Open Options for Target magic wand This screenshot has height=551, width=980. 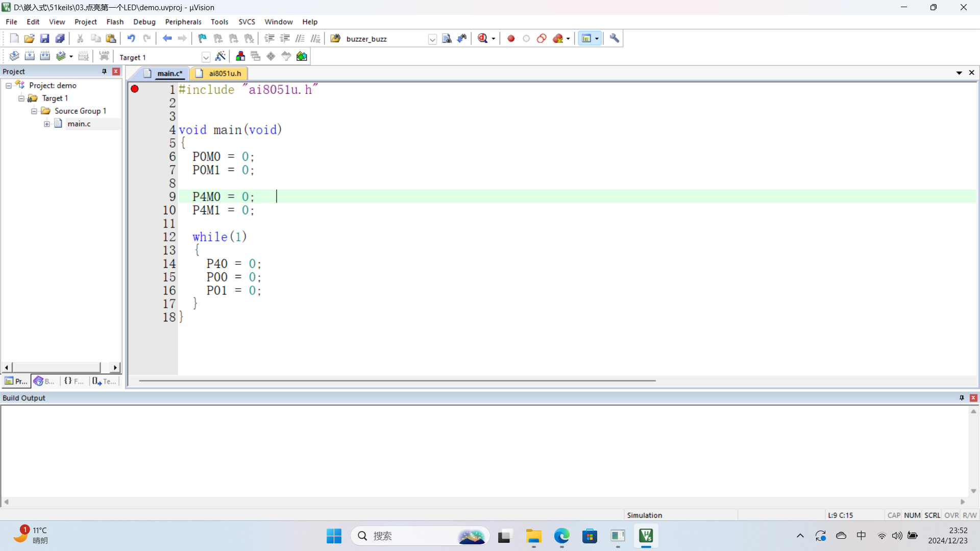220,56
